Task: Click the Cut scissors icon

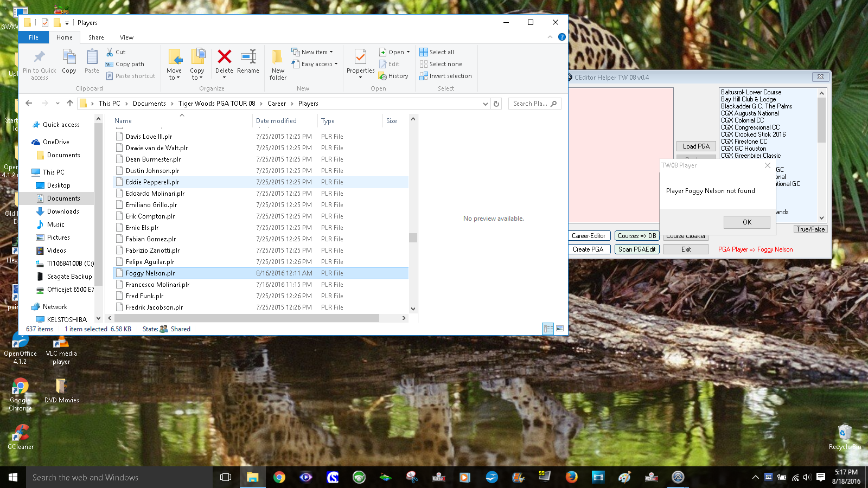Action: (110, 52)
